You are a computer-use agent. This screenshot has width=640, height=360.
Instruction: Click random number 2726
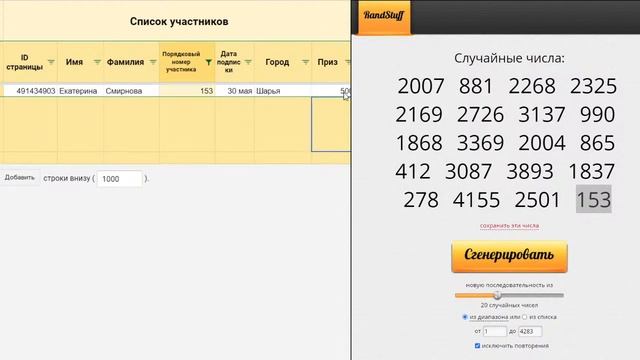pyautogui.click(x=480, y=115)
